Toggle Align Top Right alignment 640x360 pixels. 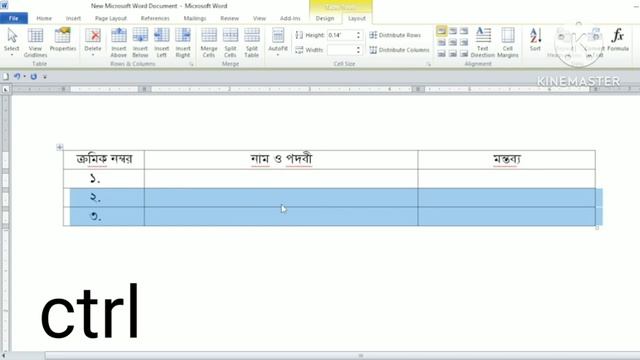point(464,31)
